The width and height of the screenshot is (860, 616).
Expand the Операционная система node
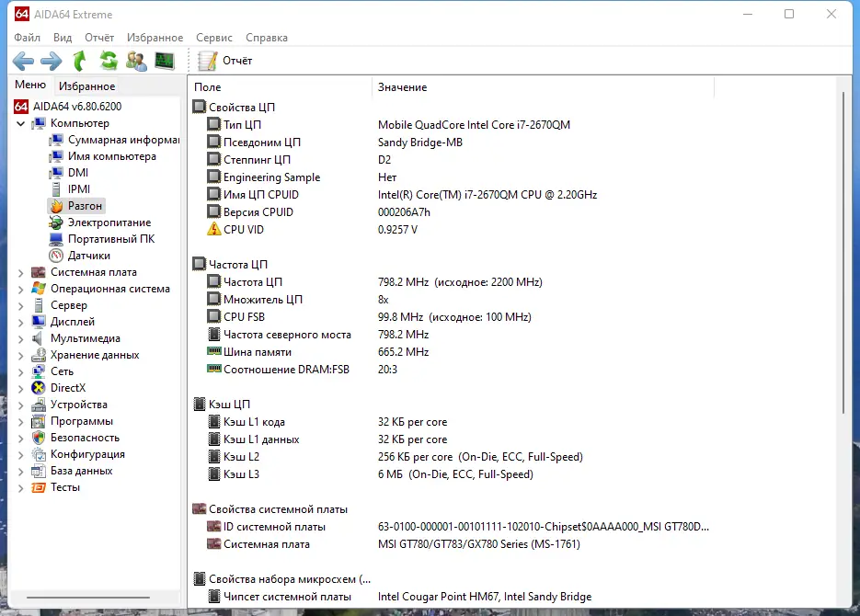(20, 289)
